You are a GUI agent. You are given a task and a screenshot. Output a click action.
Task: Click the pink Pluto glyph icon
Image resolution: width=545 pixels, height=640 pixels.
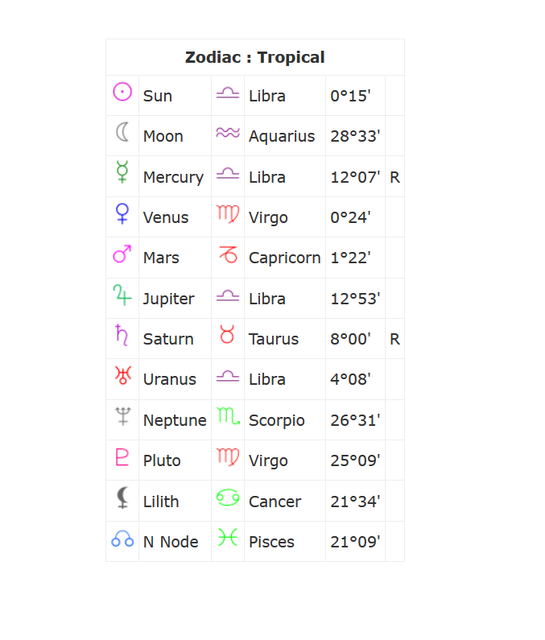pos(122,457)
